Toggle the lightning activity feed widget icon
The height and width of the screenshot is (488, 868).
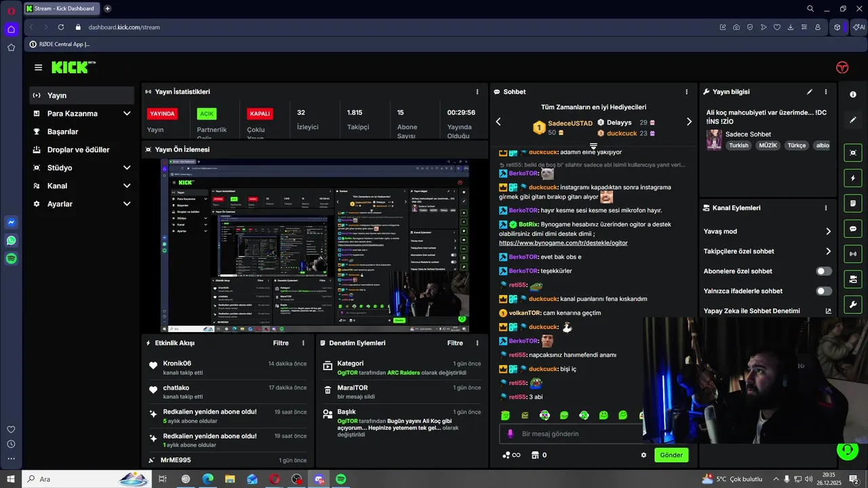[853, 178]
